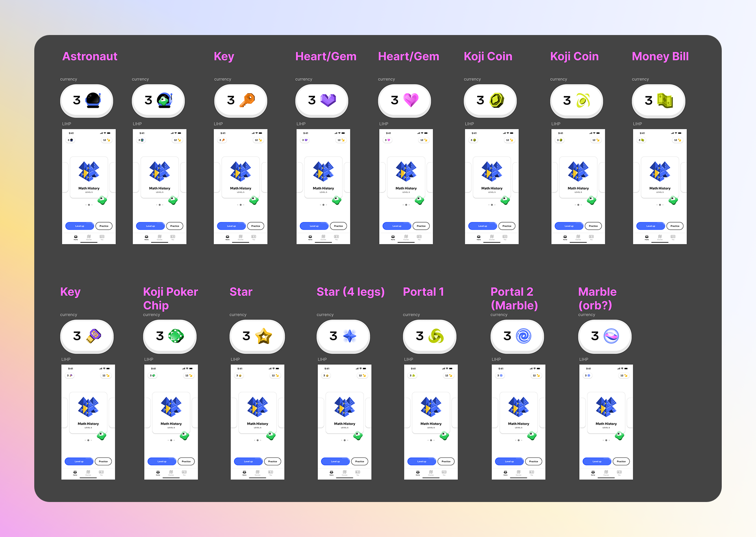Select the Marble (orb?) heading

[597, 298]
